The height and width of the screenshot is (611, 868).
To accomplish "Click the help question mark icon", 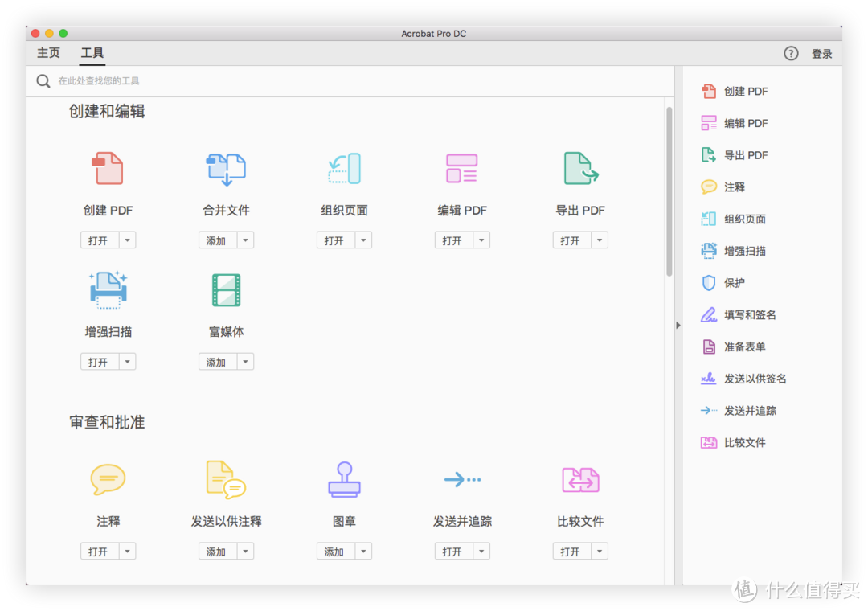I will [x=791, y=53].
